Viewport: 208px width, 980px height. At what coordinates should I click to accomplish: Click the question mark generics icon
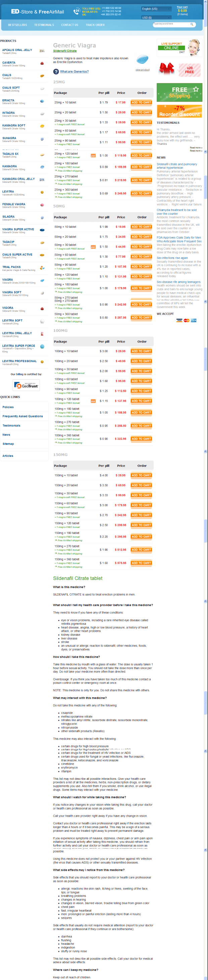pyautogui.click(x=56, y=71)
